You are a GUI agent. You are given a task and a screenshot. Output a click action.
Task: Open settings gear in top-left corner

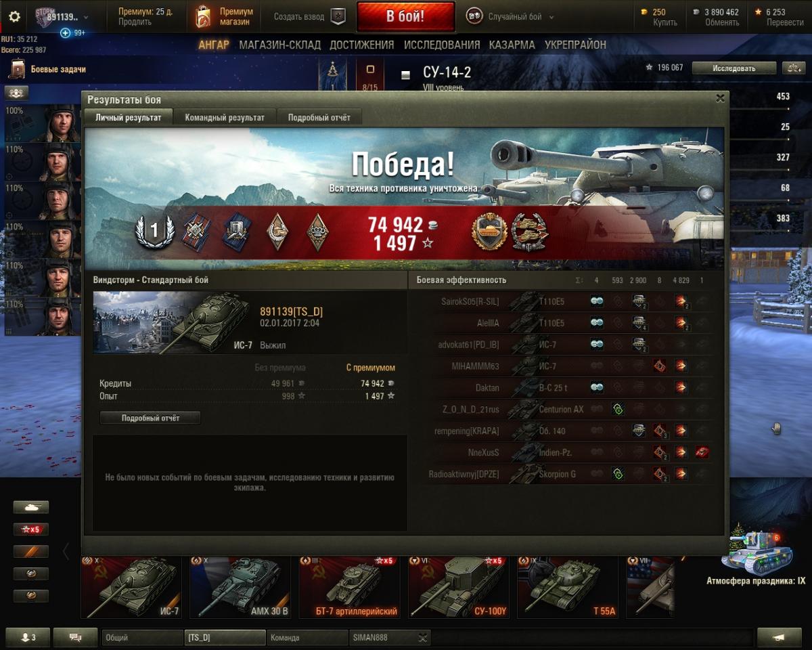coord(14,17)
